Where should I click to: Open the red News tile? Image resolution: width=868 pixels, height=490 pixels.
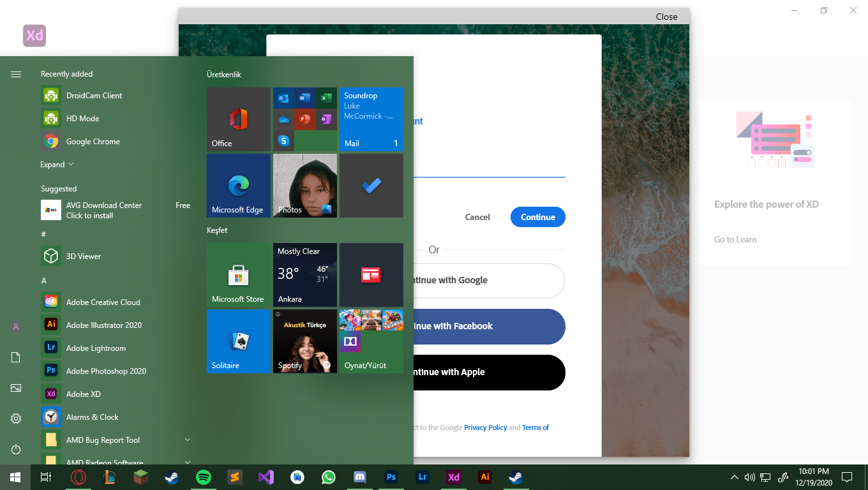(371, 275)
